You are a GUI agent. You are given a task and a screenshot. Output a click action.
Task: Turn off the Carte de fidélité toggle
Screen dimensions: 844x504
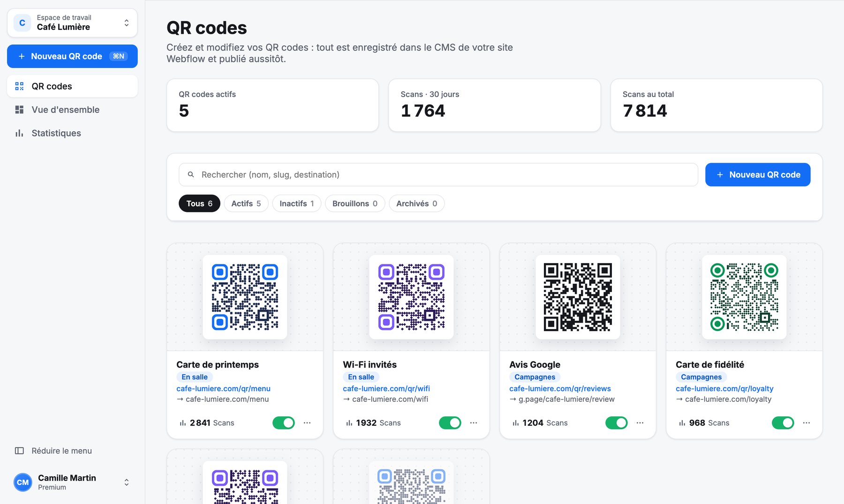point(783,423)
